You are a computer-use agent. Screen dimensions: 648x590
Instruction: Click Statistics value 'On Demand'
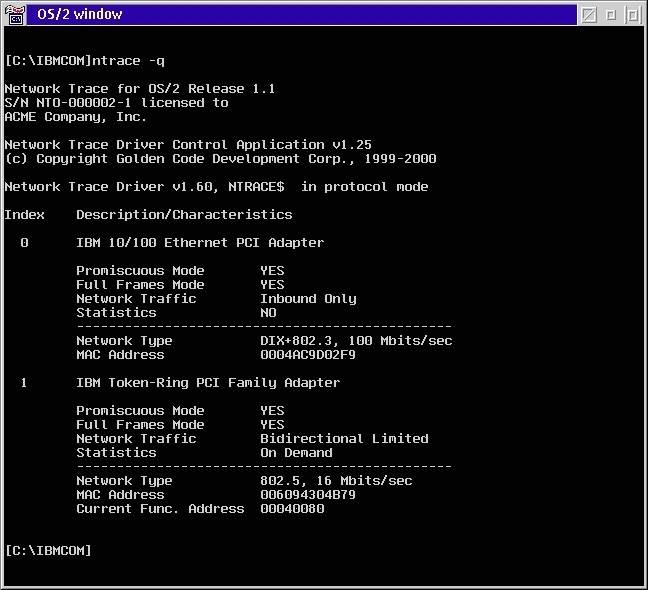(x=296, y=453)
